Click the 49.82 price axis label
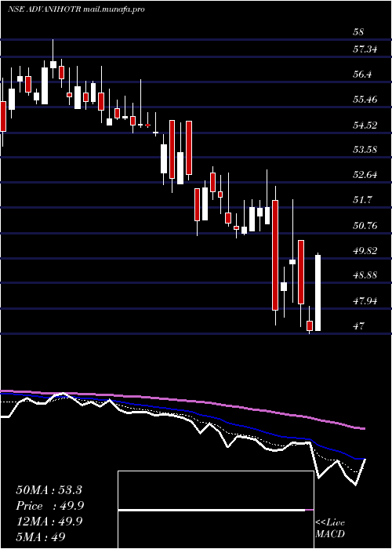The width and height of the screenshot is (392, 549). point(365,250)
